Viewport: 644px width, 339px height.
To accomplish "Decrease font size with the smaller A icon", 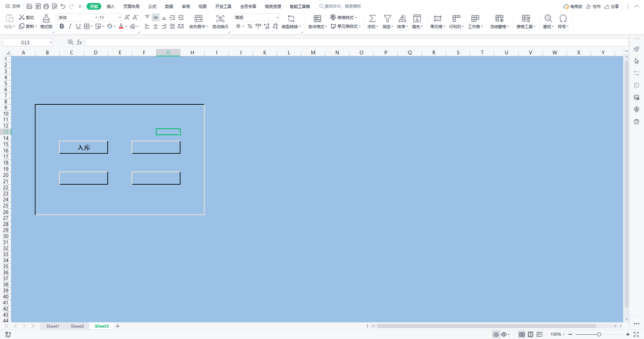I will (135, 18).
